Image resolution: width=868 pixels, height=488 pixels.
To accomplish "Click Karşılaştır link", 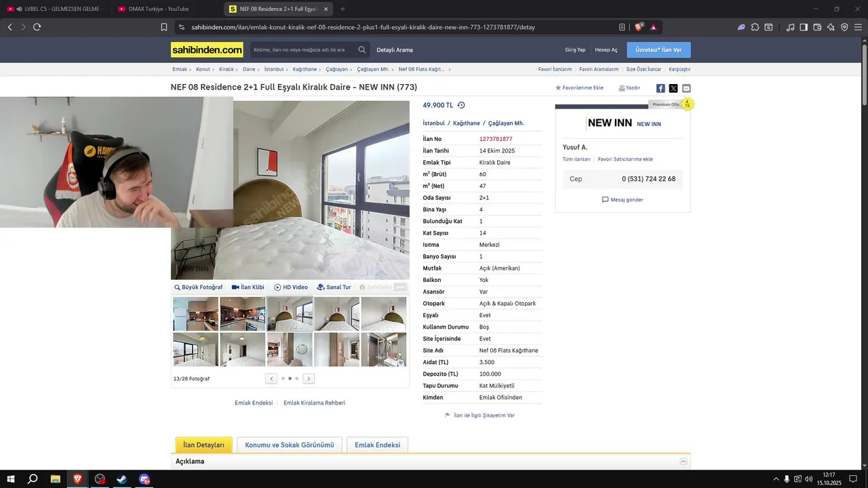I will click(679, 69).
